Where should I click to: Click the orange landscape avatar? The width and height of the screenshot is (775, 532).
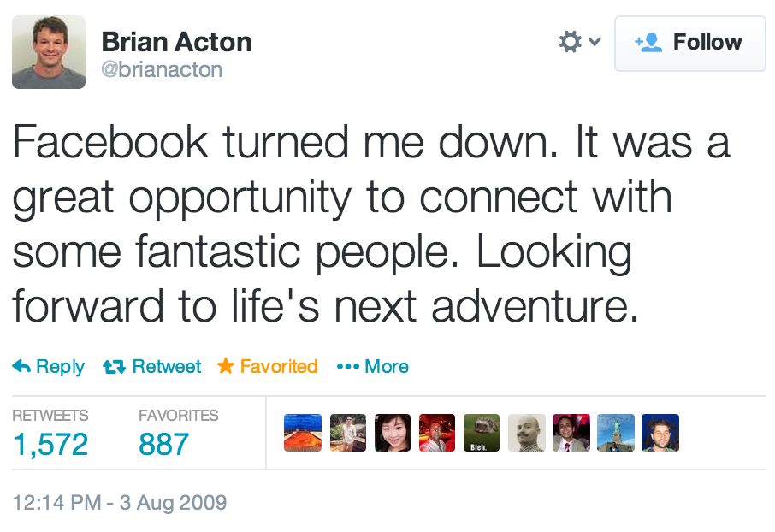[x=303, y=433]
